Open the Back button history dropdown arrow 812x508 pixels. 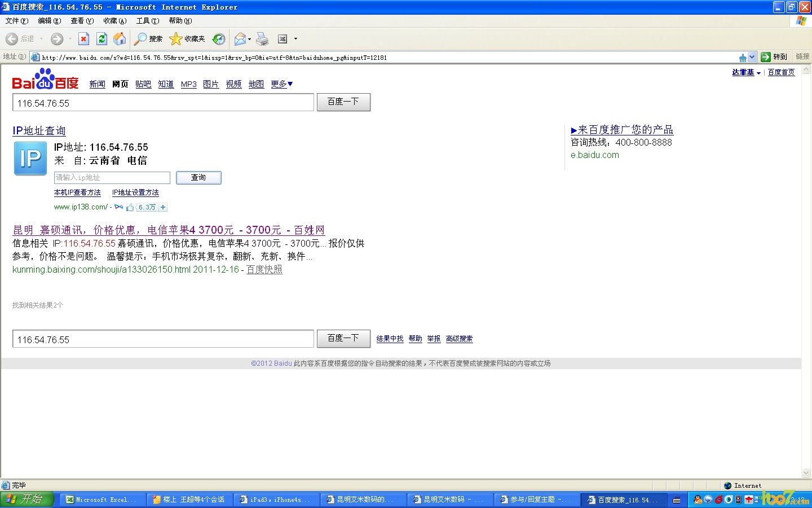click(41, 39)
